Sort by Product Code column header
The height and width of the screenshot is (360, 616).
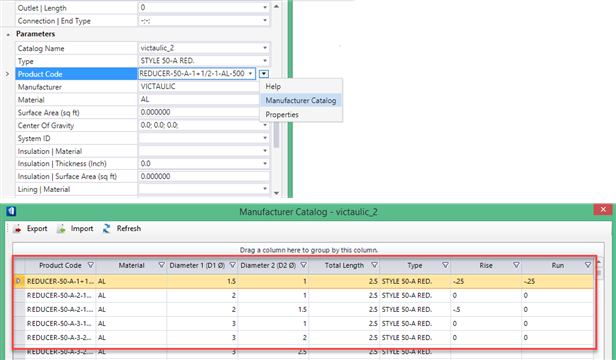click(60, 265)
